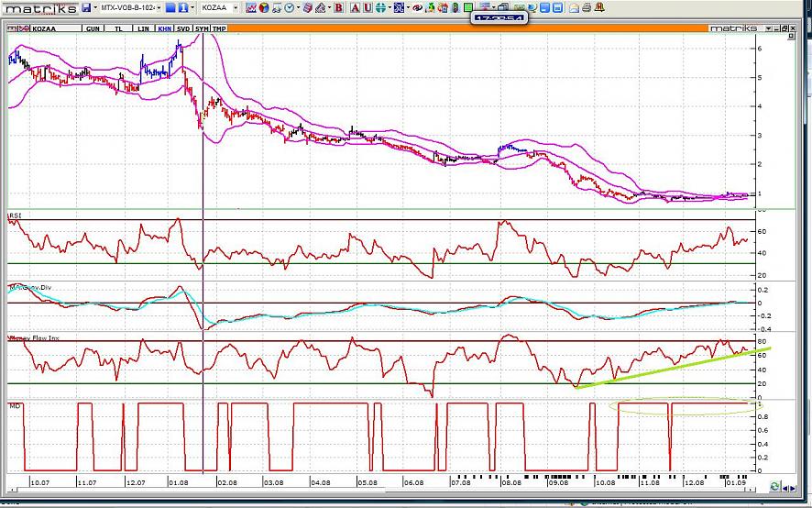Select the TMP tab button

coord(220,28)
